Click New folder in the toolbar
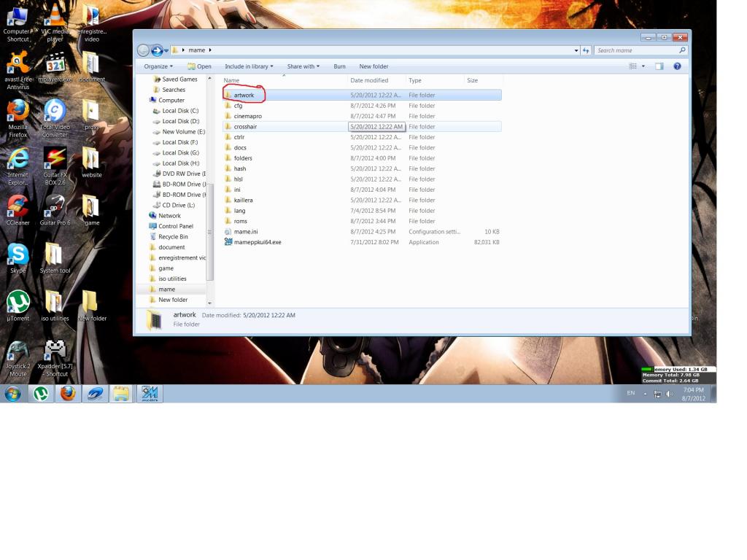The image size is (747, 560). tap(373, 66)
